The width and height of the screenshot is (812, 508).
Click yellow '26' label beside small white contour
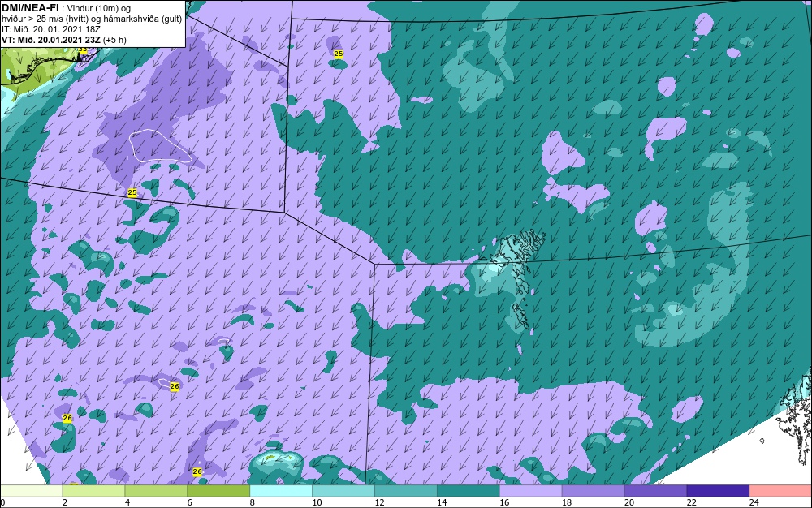click(175, 386)
